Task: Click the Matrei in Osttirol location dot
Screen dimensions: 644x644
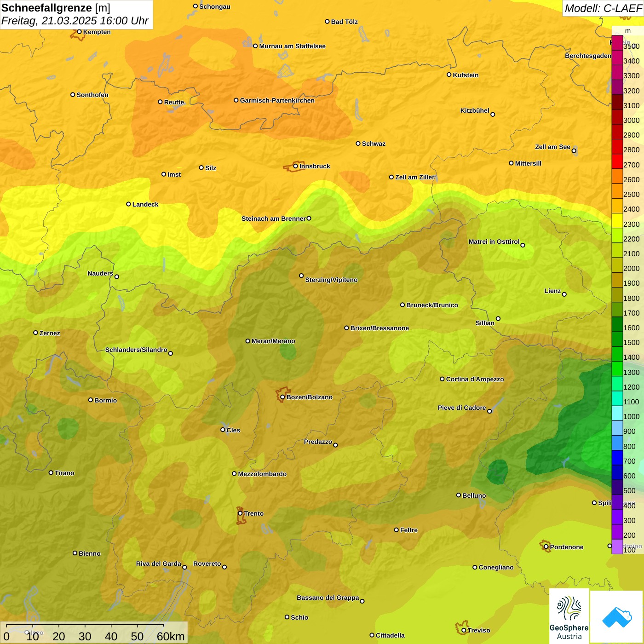Action: [523, 245]
